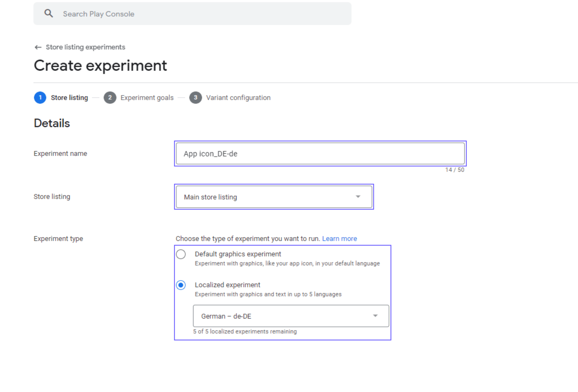The width and height of the screenshot is (578, 392).
Task: Switch to the Variant configuration step
Action: click(x=238, y=98)
